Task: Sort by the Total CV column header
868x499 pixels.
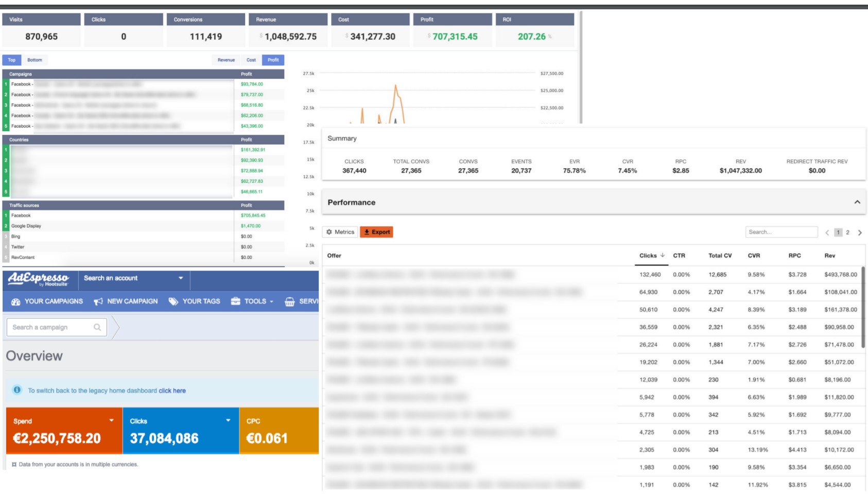Action: 720,256
